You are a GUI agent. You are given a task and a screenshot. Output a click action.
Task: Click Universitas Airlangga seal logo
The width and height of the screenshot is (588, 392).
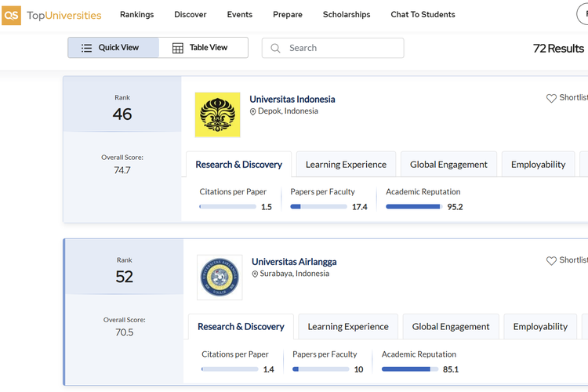[x=220, y=277]
